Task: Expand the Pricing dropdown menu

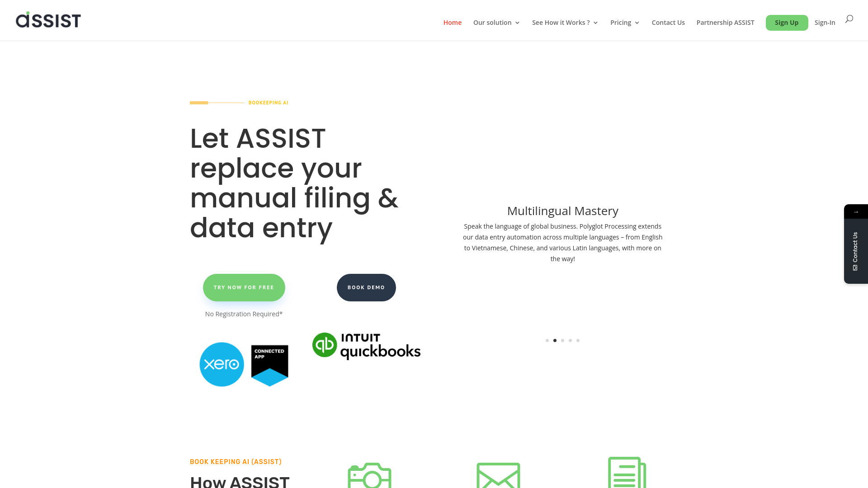Action: [x=625, y=23]
